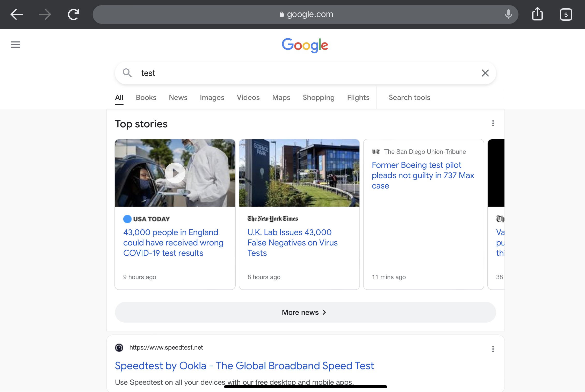Click the Union-Tribune logo icon
The height and width of the screenshot is (392, 585).
[x=376, y=151]
